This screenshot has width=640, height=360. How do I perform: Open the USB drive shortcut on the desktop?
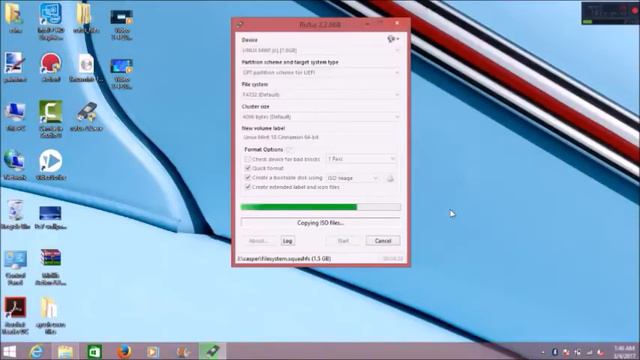coord(86,117)
